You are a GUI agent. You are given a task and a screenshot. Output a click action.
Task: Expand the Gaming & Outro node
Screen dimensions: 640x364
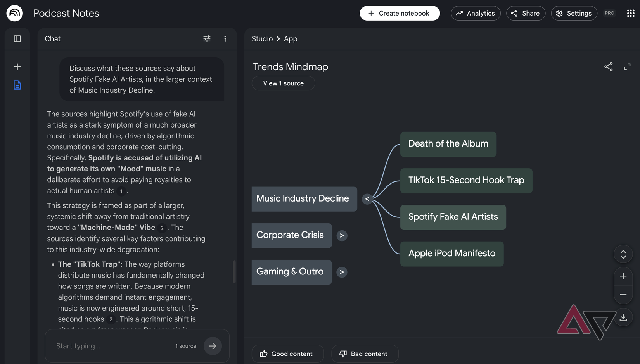pos(342,272)
